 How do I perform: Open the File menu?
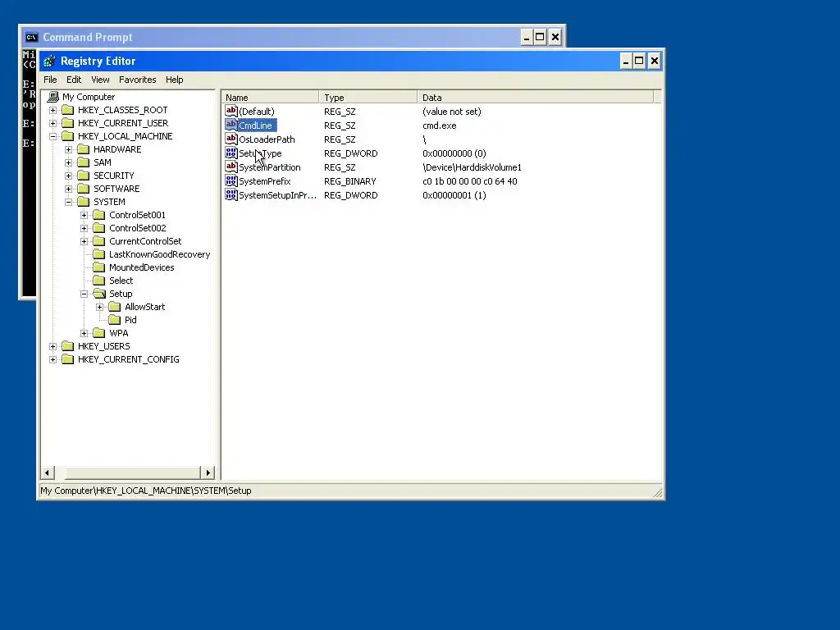pos(50,80)
